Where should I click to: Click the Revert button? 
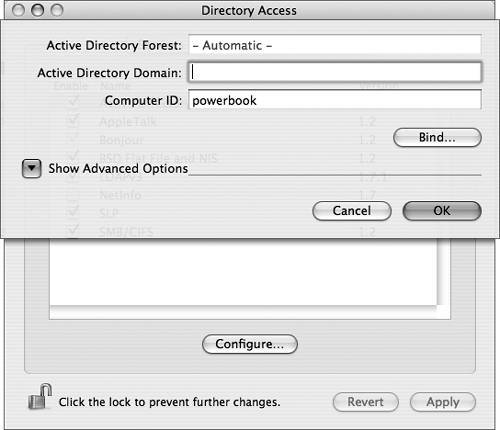[366, 402]
